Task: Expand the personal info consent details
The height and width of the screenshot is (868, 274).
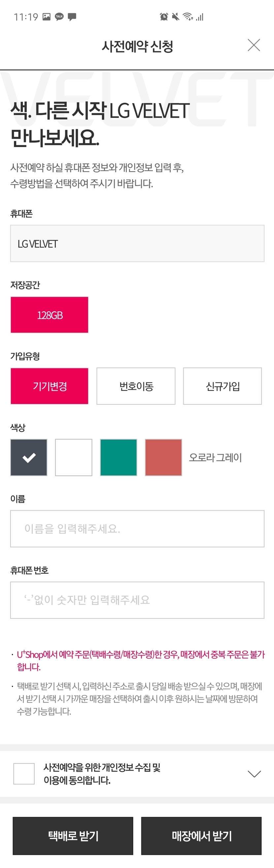Action: tap(254, 774)
